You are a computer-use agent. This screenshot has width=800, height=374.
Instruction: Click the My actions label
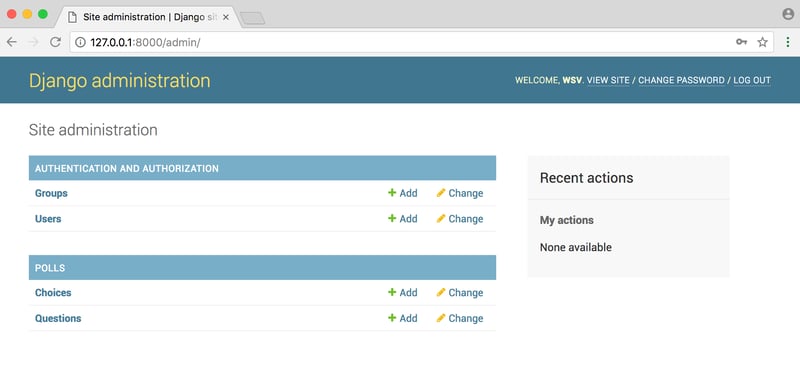tap(566, 220)
